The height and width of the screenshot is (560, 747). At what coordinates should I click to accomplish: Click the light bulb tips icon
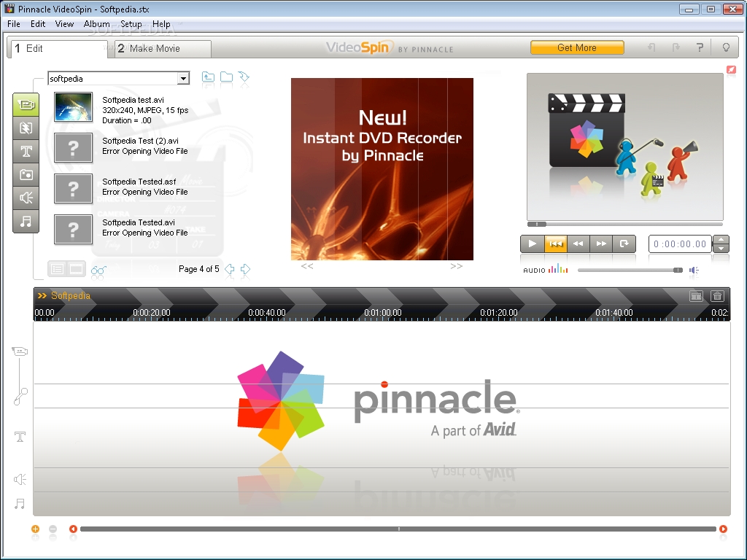pyautogui.click(x=726, y=47)
